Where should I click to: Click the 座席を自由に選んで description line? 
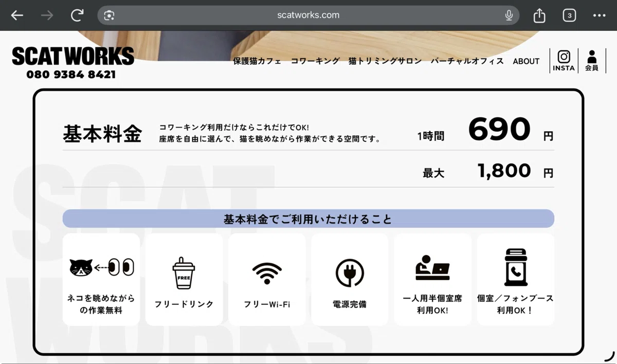point(270,139)
